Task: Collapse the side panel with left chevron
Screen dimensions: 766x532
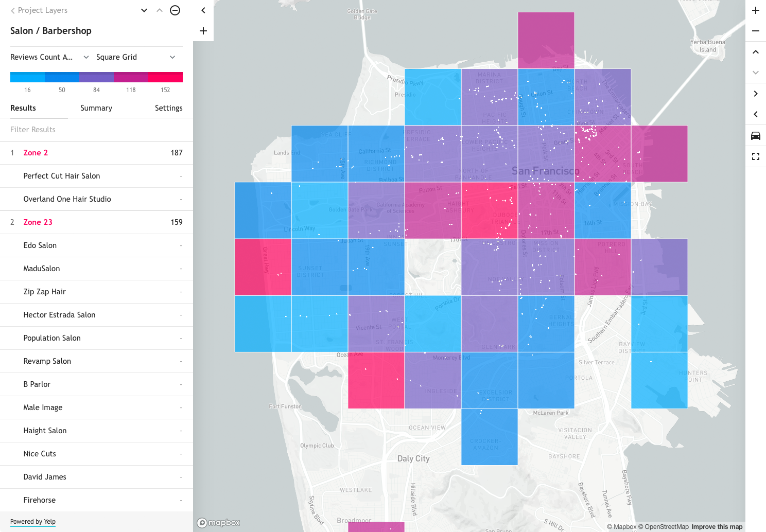Action: tap(203, 10)
